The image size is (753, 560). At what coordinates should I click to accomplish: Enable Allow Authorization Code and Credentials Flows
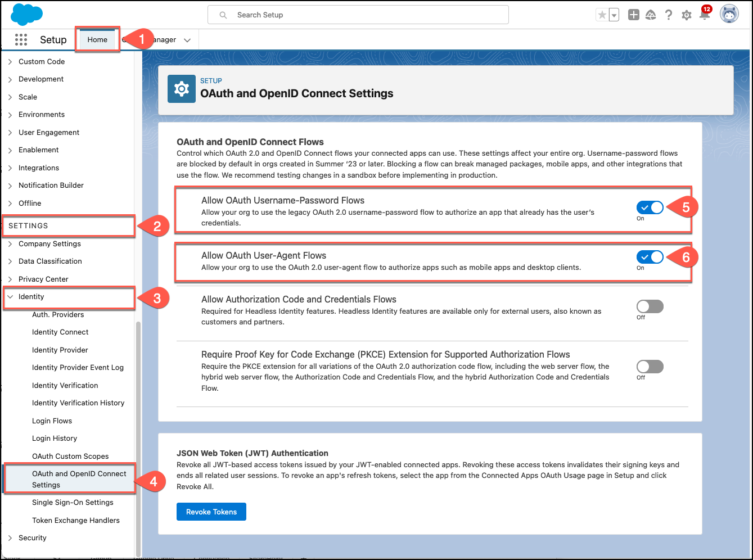click(650, 306)
